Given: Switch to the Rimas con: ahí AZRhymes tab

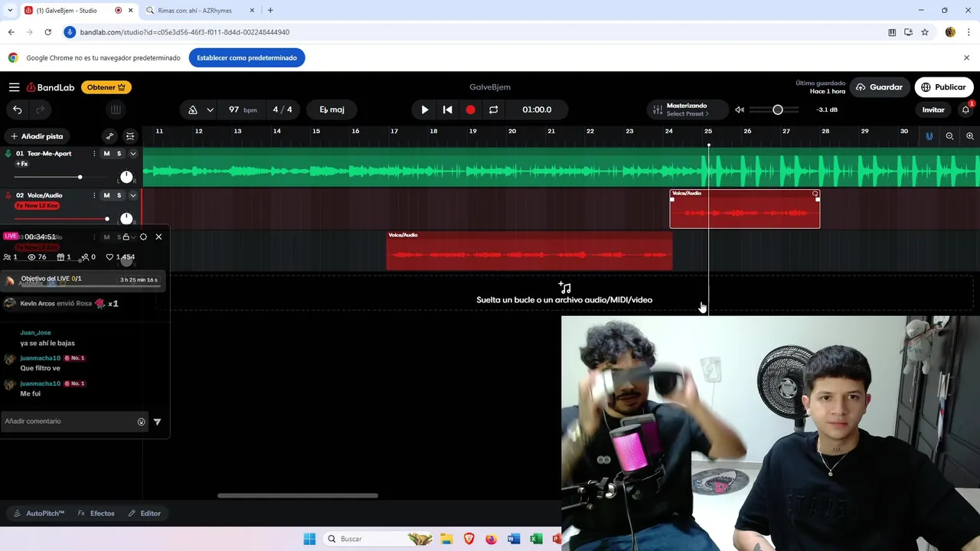Looking at the screenshot, I should click(x=199, y=11).
